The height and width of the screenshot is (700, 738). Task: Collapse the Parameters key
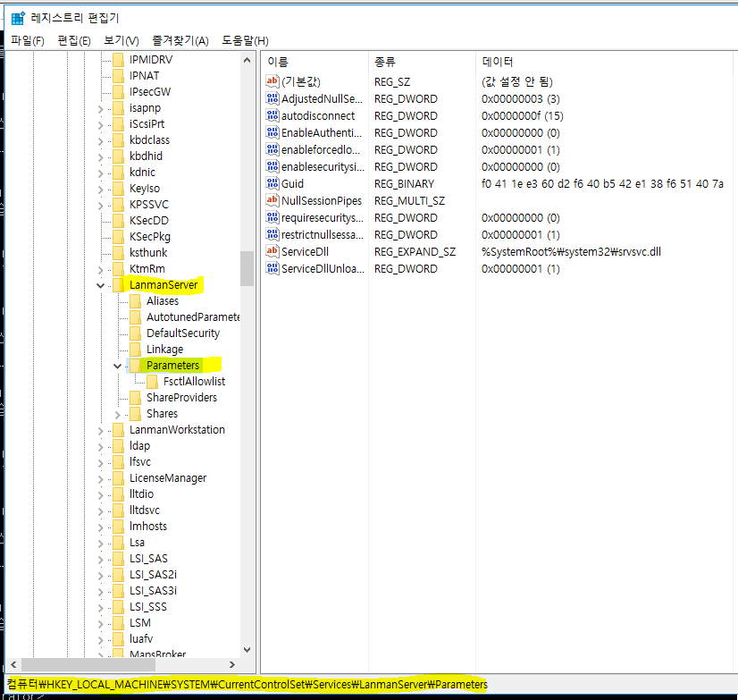[x=117, y=366]
